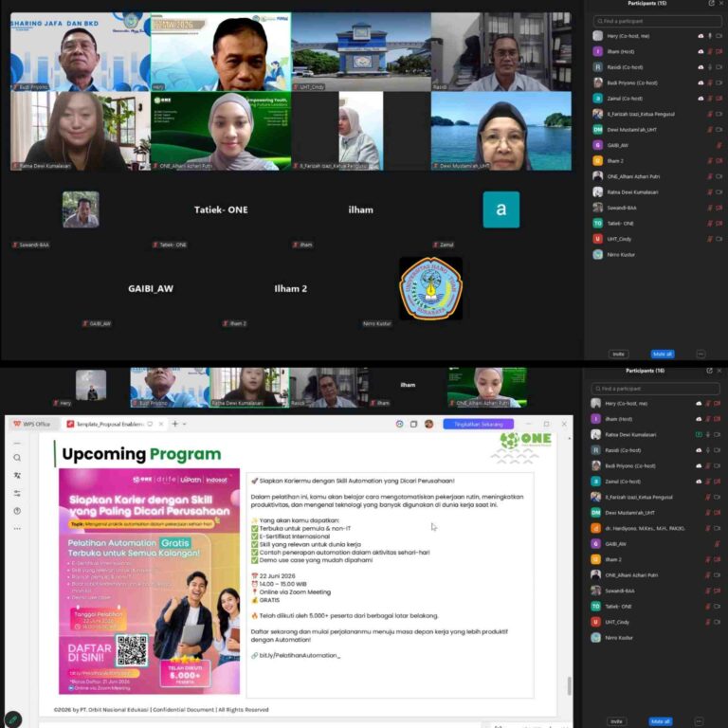Focus the Find a participant field in Participants (16)
The height and width of the screenshot is (728, 728).
(x=655, y=388)
